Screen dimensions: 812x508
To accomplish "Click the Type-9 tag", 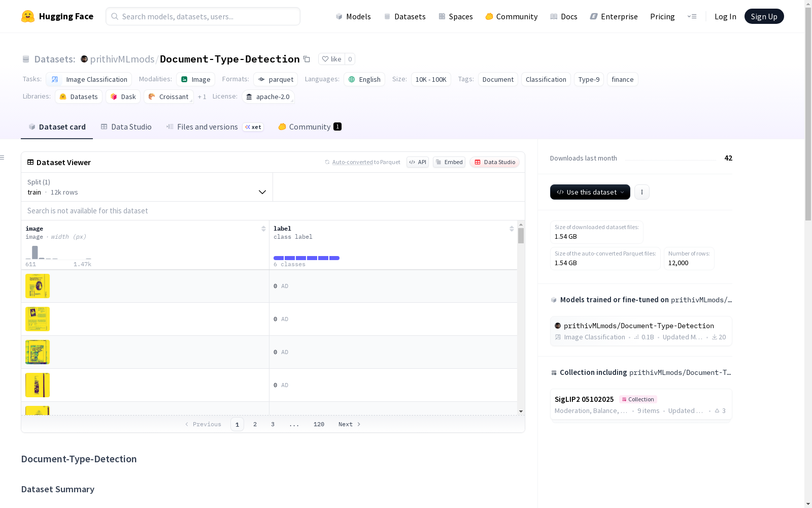I will tap(589, 79).
